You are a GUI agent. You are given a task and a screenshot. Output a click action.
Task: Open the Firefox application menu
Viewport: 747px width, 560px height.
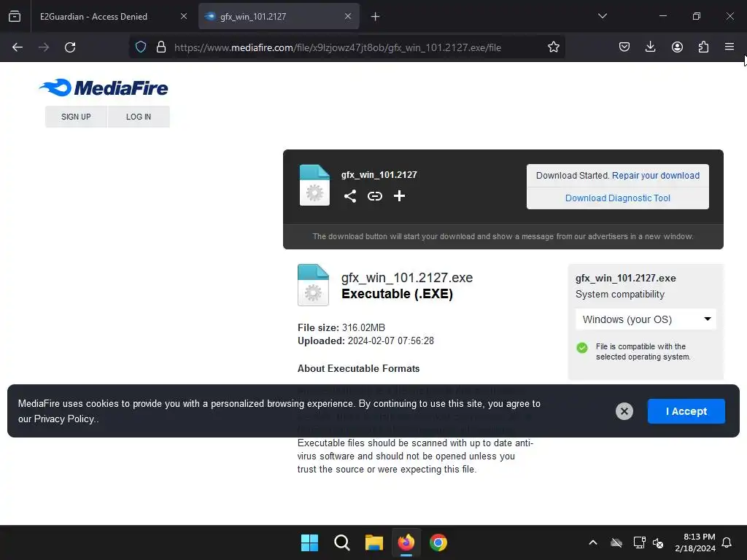tap(729, 47)
